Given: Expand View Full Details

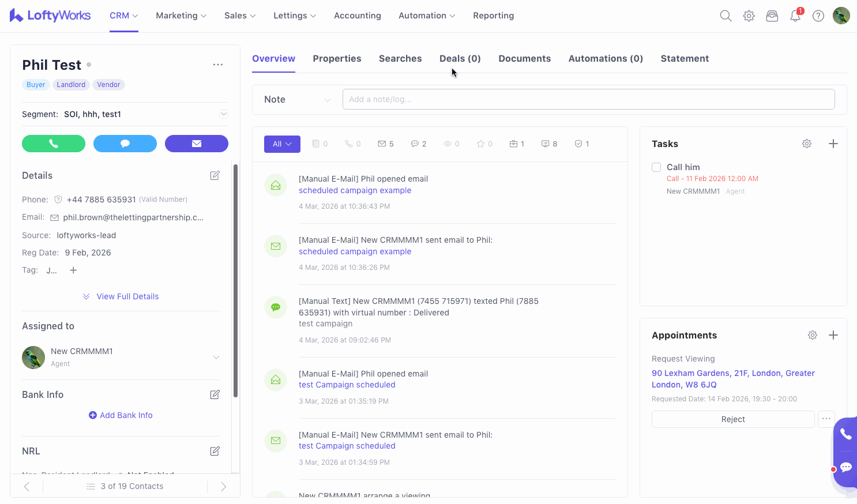Looking at the screenshot, I should 121,296.
